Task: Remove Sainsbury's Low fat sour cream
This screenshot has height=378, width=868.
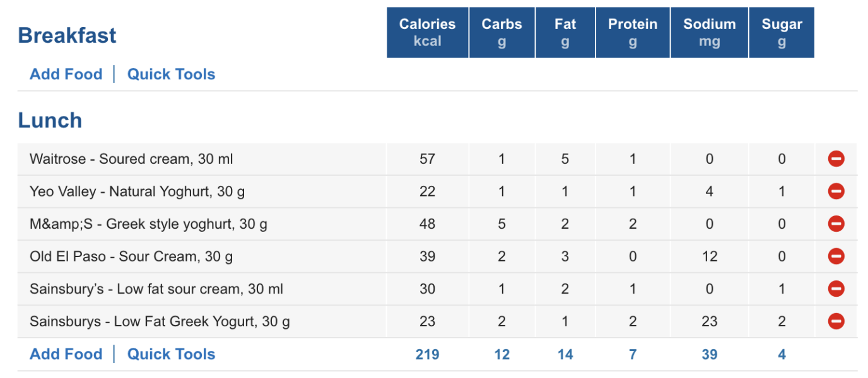Action: click(x=836, y=289)
